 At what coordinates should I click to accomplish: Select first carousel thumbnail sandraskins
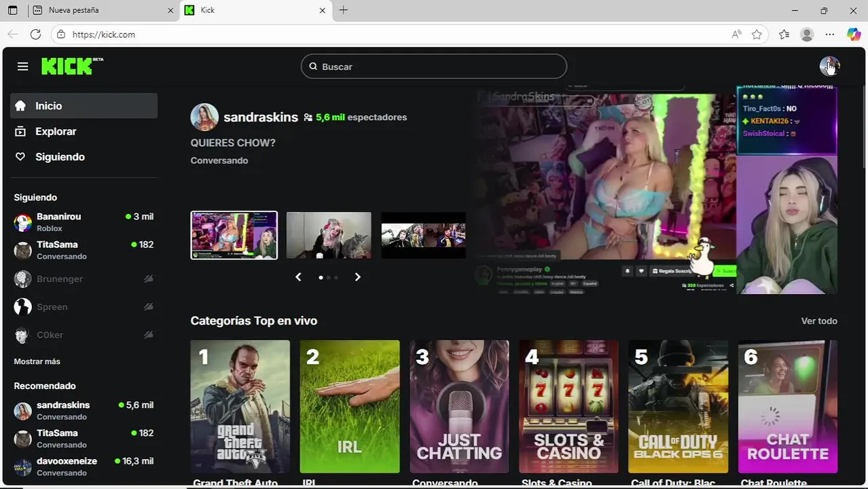point(234,235)
